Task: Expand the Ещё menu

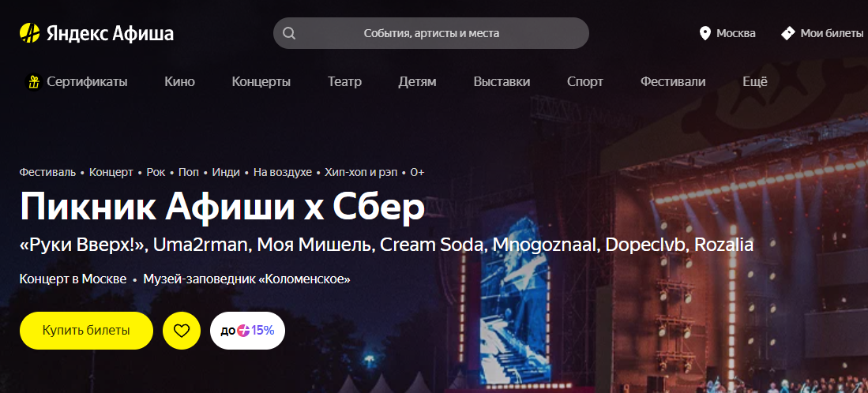Action: pos(755,82)
